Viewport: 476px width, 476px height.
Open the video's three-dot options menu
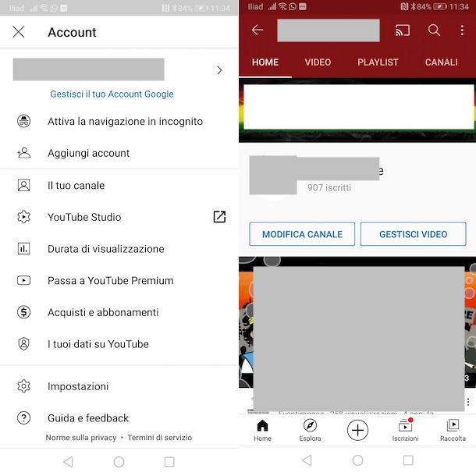pyautogui.click(x=468, y=402)
